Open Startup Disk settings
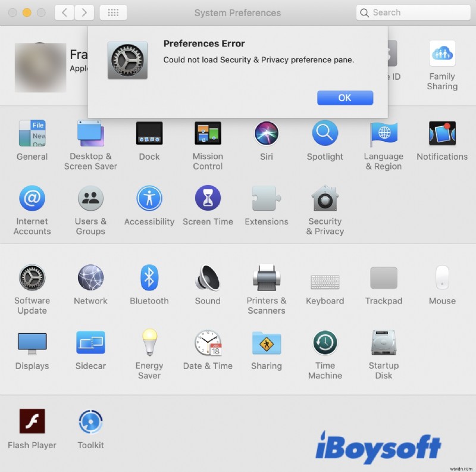Image resolution: width=476 pixels, height=472 pixels. click(383, 343)
